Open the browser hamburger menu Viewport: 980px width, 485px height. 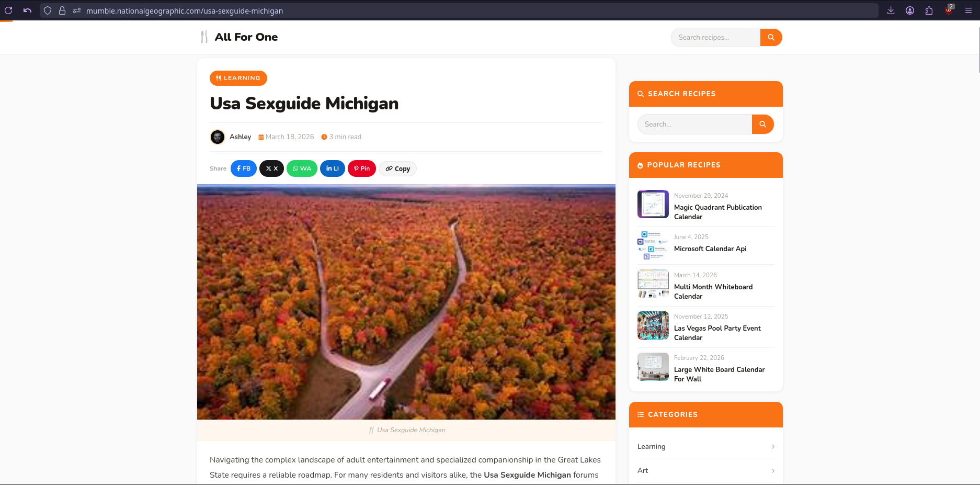(x=968, y=10)
